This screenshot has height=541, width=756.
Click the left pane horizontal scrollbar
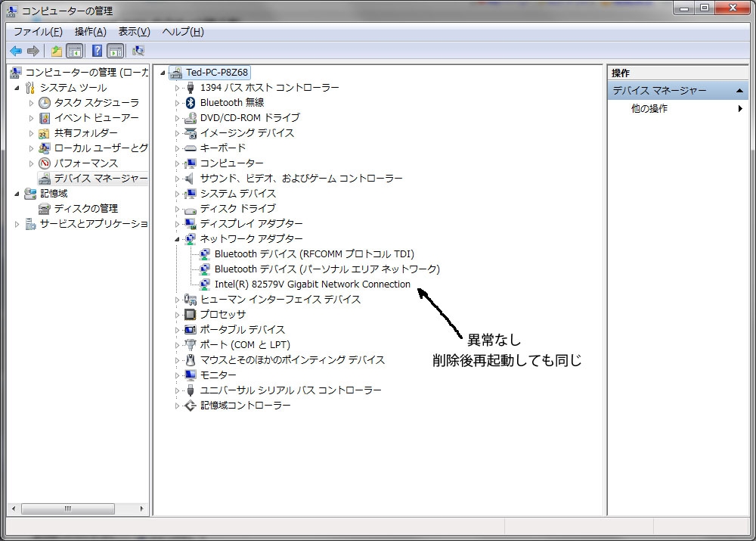tap(77, 508)
